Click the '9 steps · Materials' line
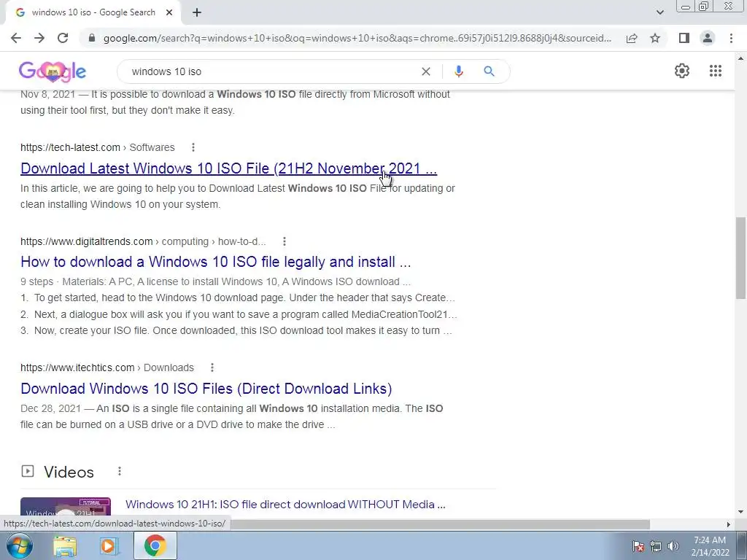The width and height of the screenshot is (747, 560). click(x=215, y=282)
